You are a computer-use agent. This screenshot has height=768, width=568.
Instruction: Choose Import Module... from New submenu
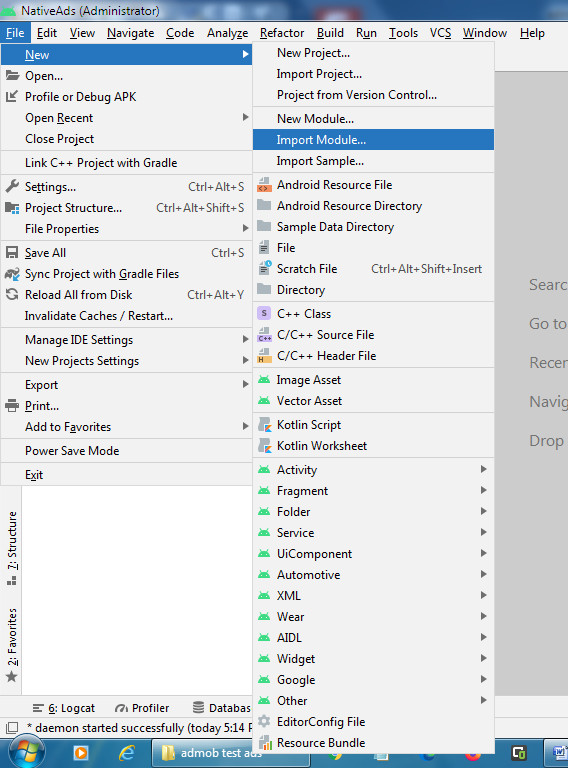(373, 140)
